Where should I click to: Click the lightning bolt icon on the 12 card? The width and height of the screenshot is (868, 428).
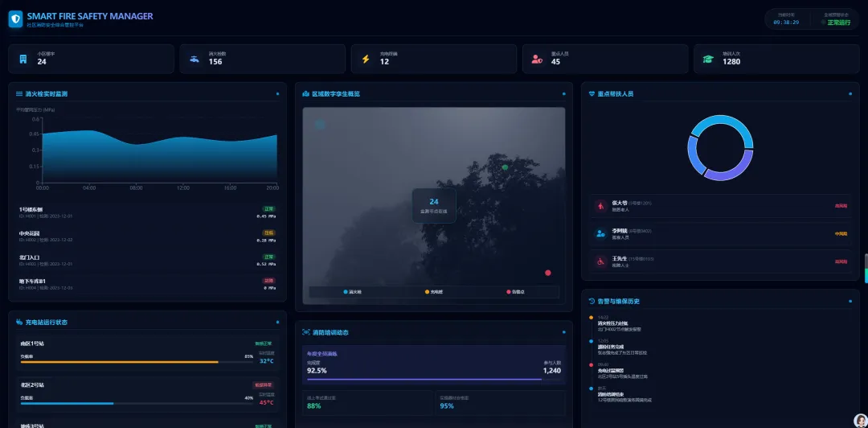pos(366,59)
